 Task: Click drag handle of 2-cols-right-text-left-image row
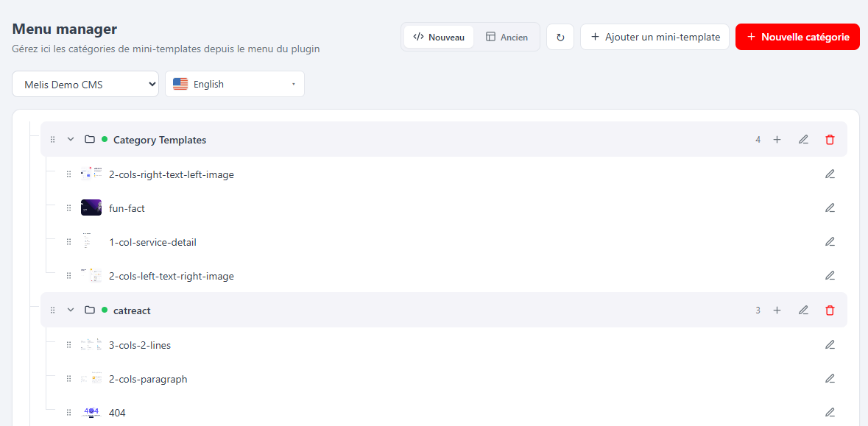[x=68, y=174]
